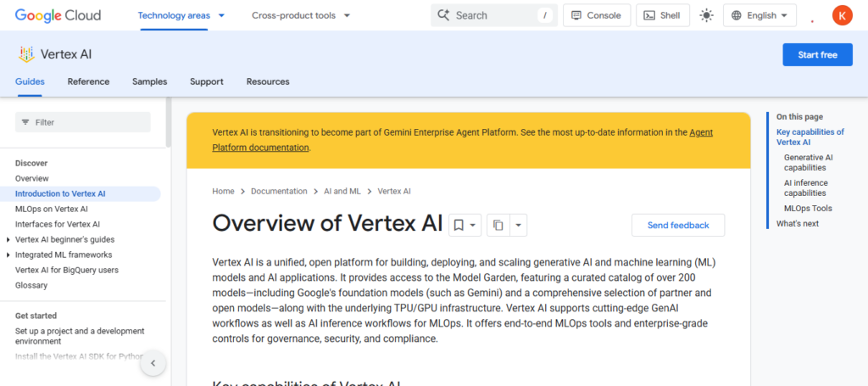868x386 pixels.
Task: Click the Start free button
Action: pos(817,55)
